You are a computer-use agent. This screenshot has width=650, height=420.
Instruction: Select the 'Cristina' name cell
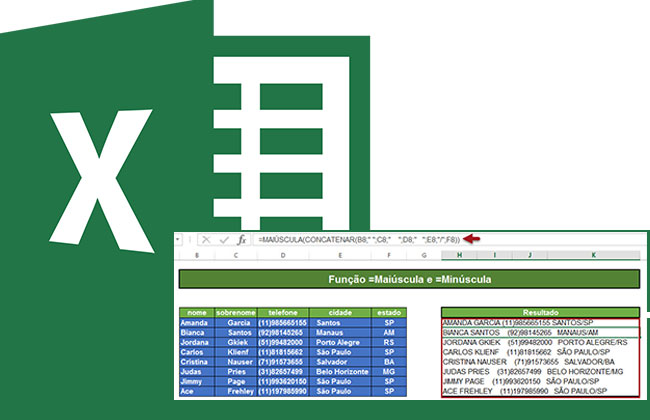tap(197, 362)
